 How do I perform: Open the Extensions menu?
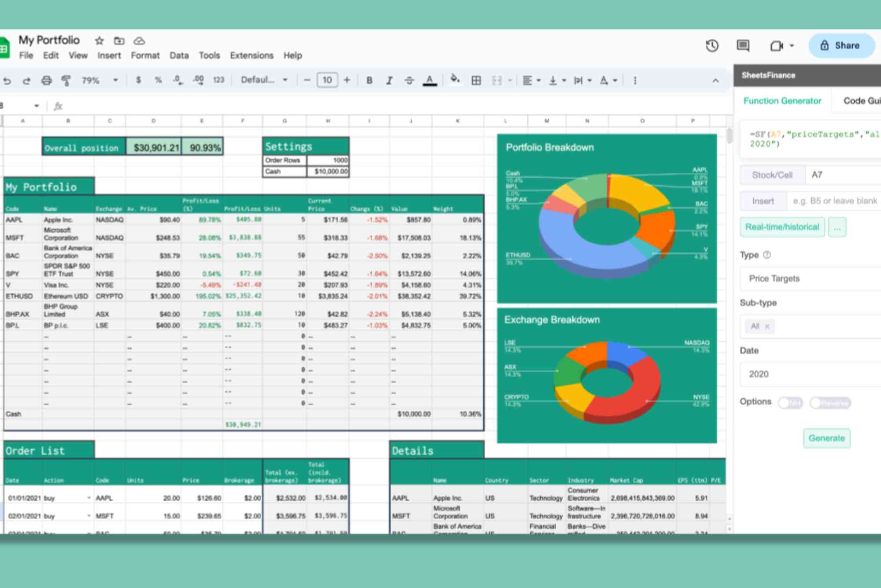tap(252, 55)
